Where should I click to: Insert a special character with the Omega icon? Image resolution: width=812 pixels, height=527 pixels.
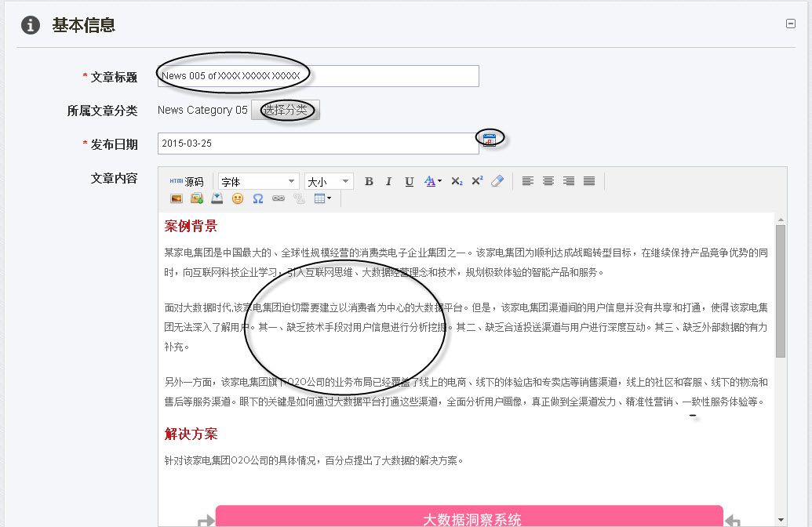257,200
